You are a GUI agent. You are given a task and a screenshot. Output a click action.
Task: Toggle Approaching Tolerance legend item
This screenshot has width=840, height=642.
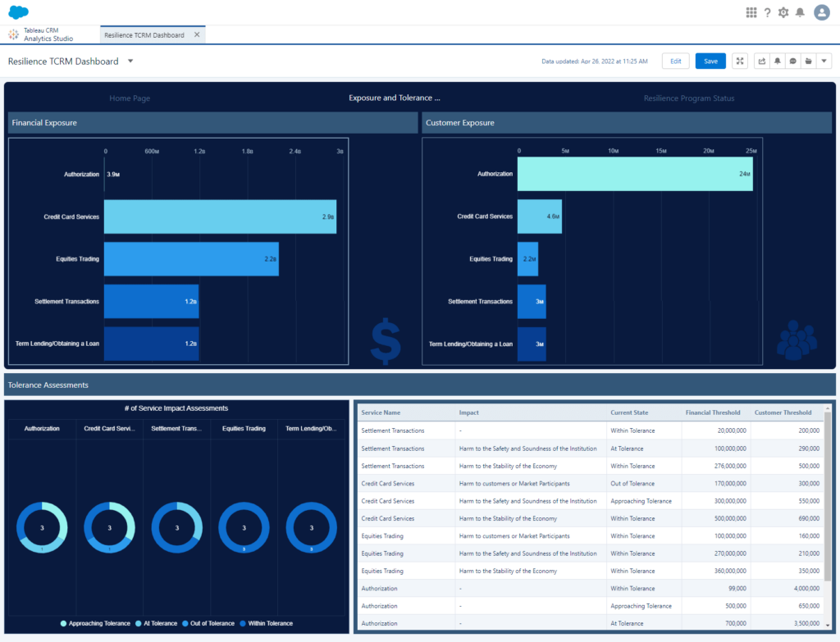click(95, 623)
